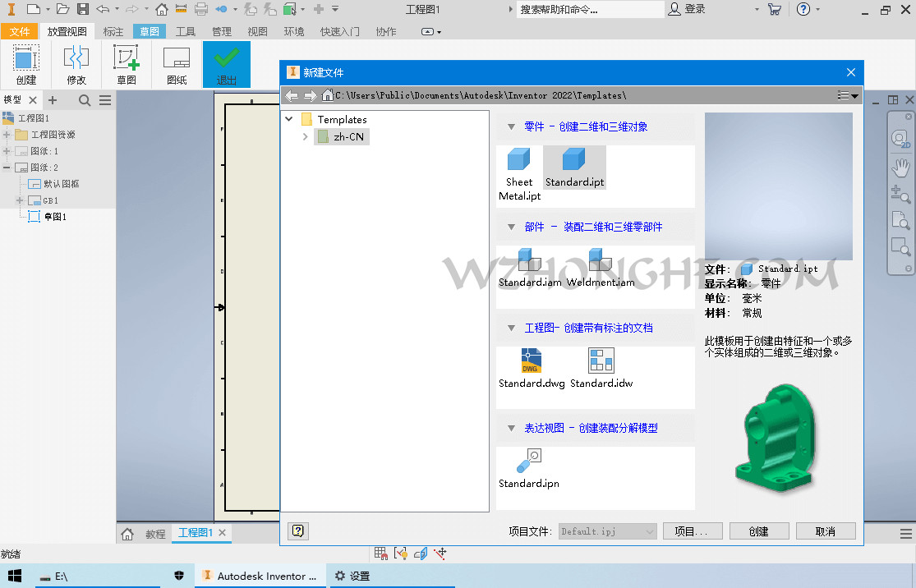Click the 草图 (Create Sketch) tool in ribbon

click(x=126, y=62)
